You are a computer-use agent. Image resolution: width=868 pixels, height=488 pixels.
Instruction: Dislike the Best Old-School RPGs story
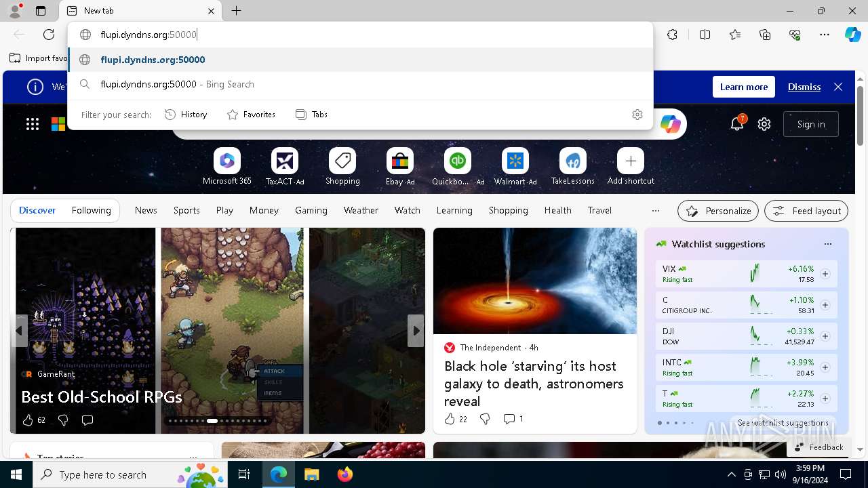63,420
